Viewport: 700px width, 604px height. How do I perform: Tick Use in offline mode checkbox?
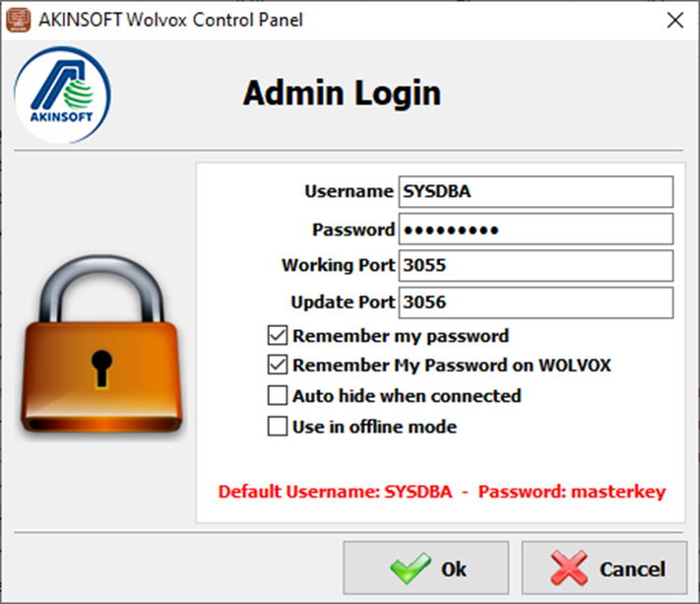(x=278, y=427)
